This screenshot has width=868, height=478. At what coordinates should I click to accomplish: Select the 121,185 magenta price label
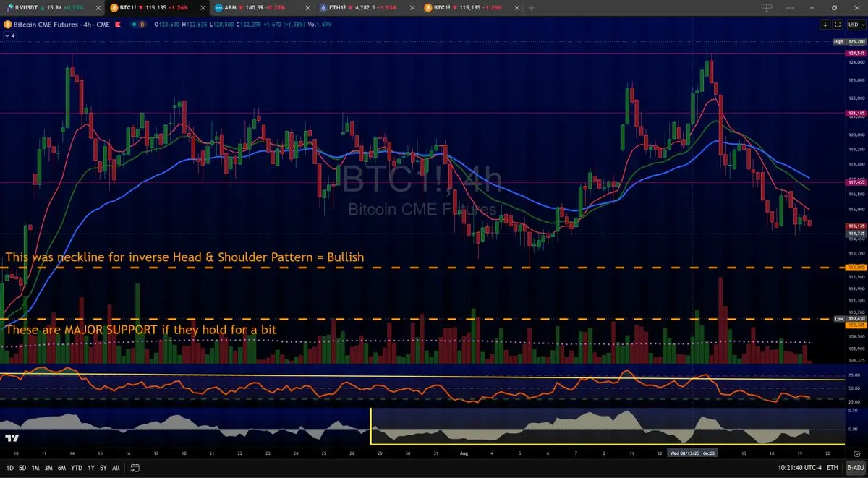(x=856, y=114)
